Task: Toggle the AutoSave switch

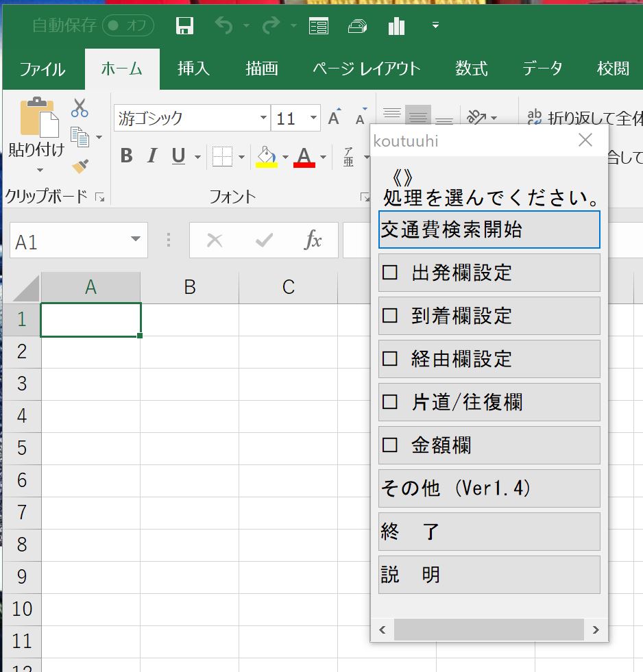Action: pos(128,26)
